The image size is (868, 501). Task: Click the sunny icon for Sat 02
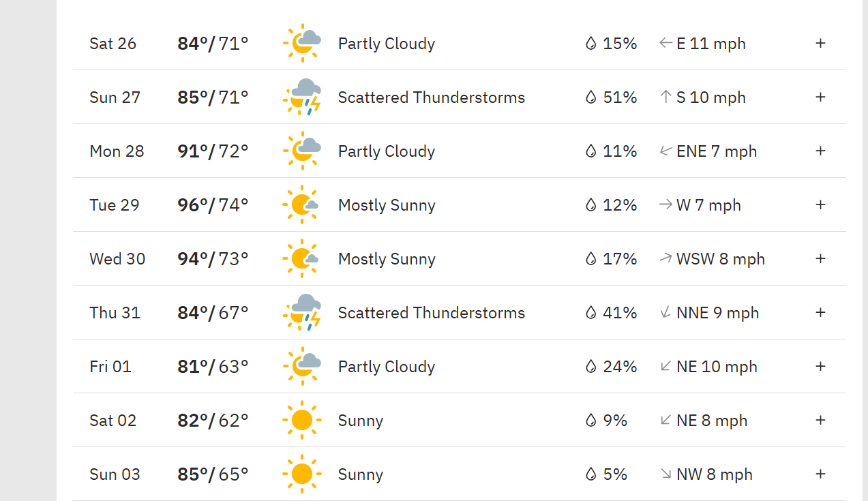[301, 420]
